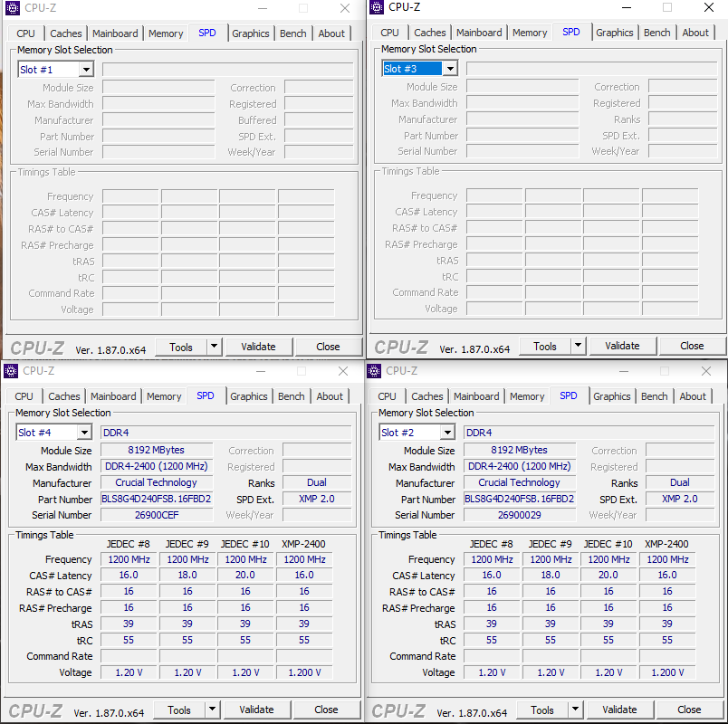
Task: Switch to CPU tab in Slot #2 window
Action: 388,396
